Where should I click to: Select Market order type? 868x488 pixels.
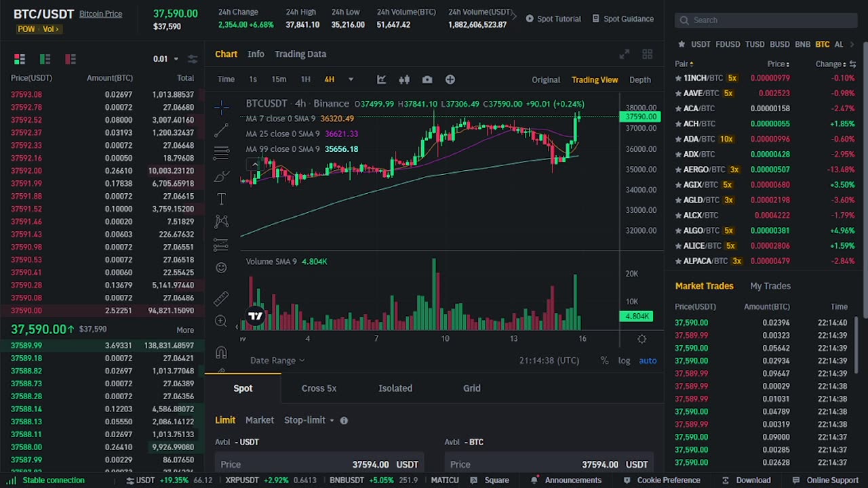point(260,420)
